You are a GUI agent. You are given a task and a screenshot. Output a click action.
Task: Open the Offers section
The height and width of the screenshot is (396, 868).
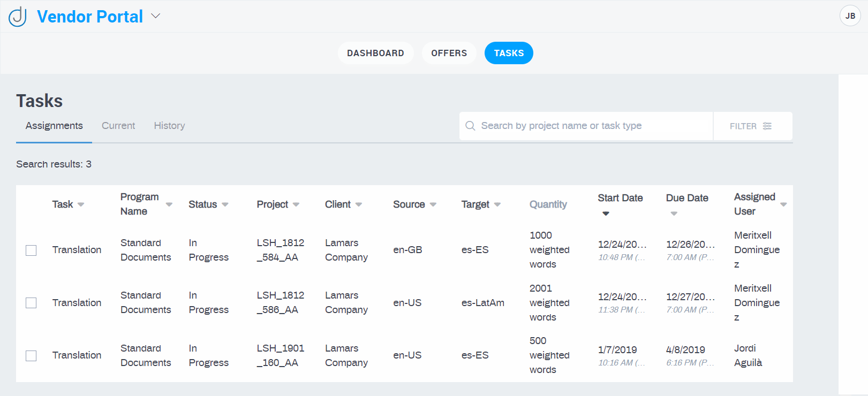coord(449,53)
